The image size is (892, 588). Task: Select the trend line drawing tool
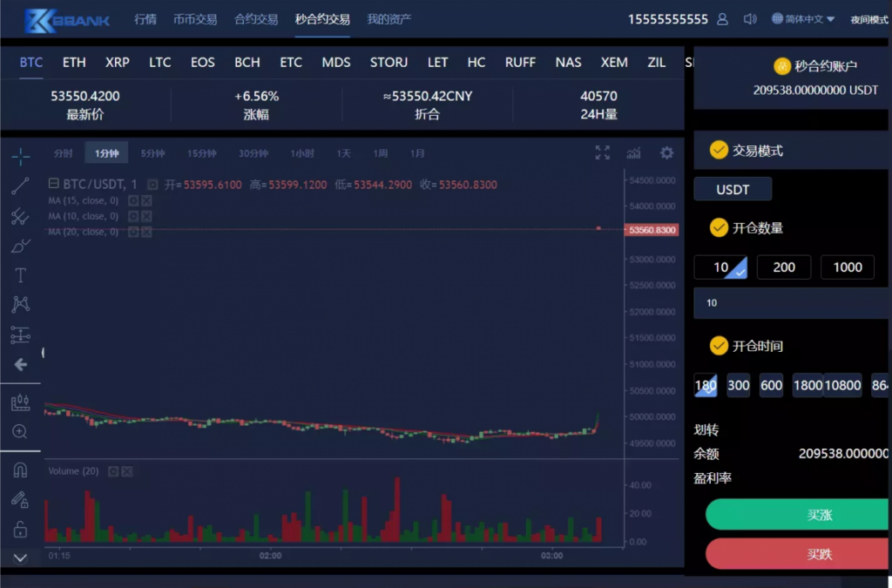(x=20, y=186)
